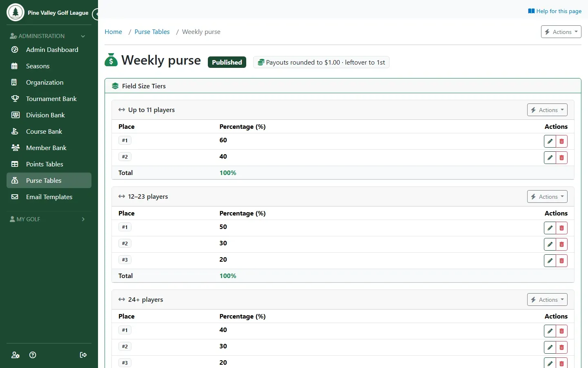Edit the 40 percent row in Up to 11 players

(x=550, y=158)
